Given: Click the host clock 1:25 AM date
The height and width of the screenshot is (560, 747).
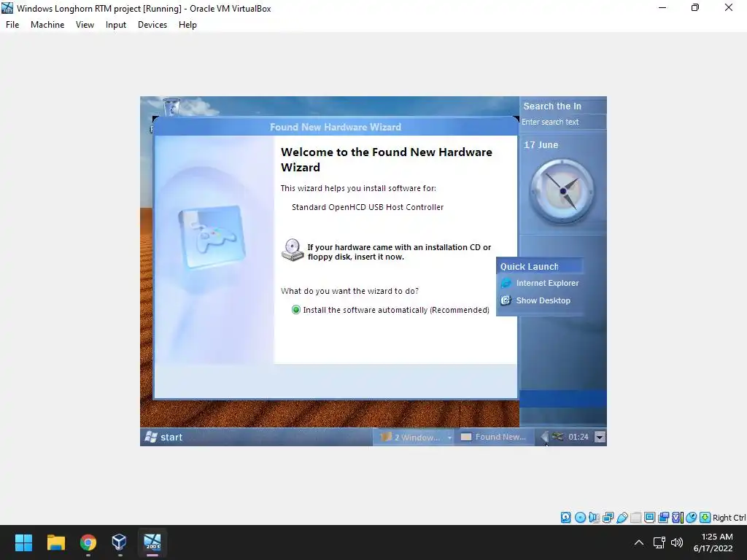Looking at the screenshot, I should (713, 542).
